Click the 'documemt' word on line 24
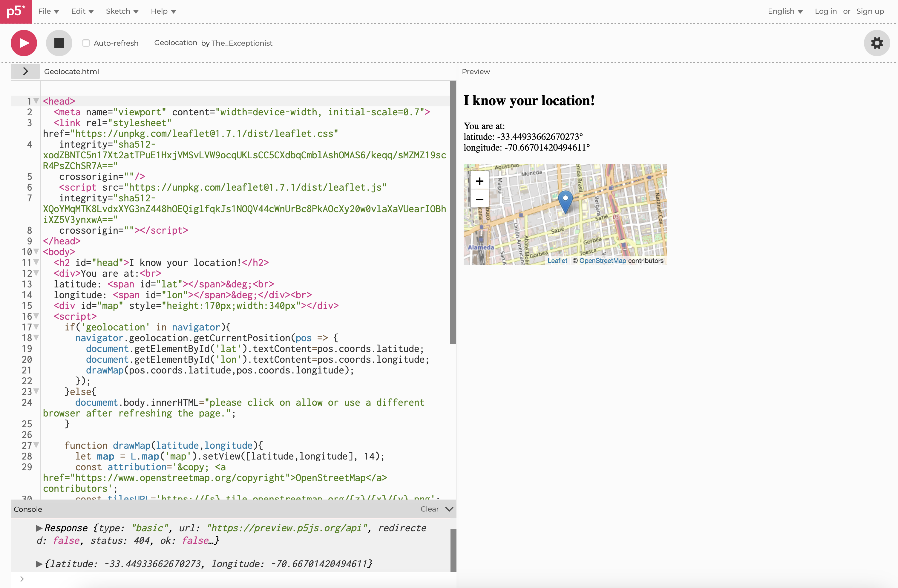The height and width of the screenshot is (588, 898). (96, 403)
